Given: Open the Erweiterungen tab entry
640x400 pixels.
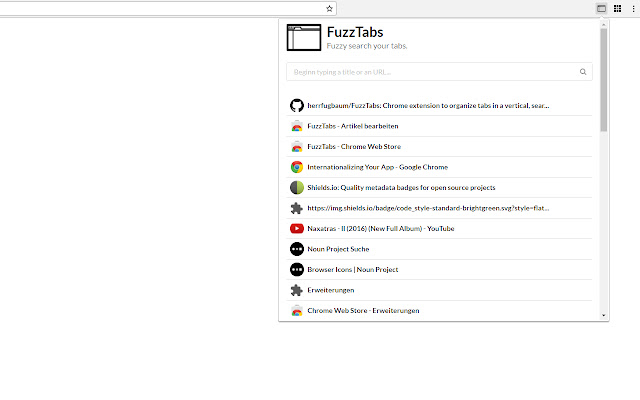Looking at the screenshot, I should point(439,290).
